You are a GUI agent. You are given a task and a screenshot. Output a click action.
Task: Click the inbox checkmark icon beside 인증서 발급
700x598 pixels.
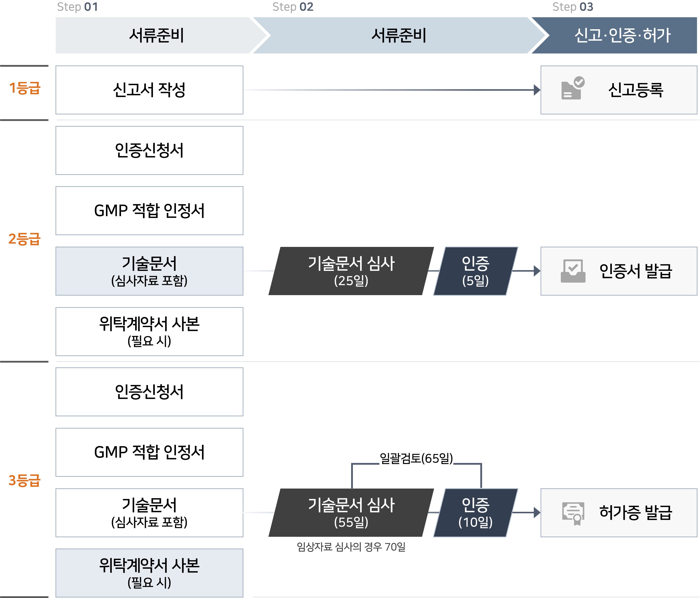tap(573, 271)
